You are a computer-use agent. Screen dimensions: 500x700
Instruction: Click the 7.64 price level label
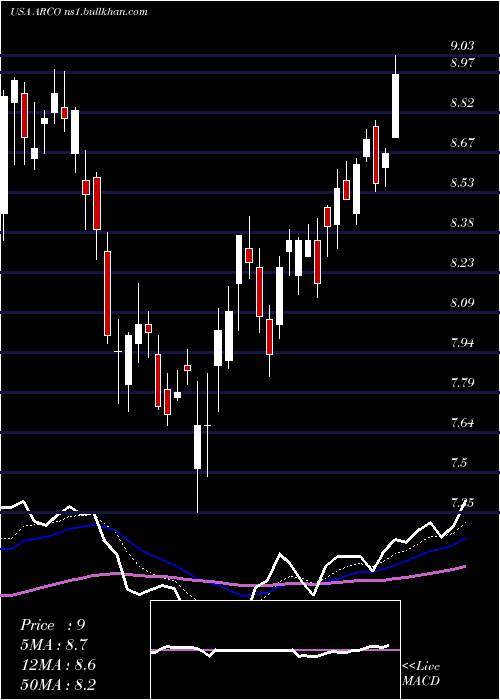point(462,423)
